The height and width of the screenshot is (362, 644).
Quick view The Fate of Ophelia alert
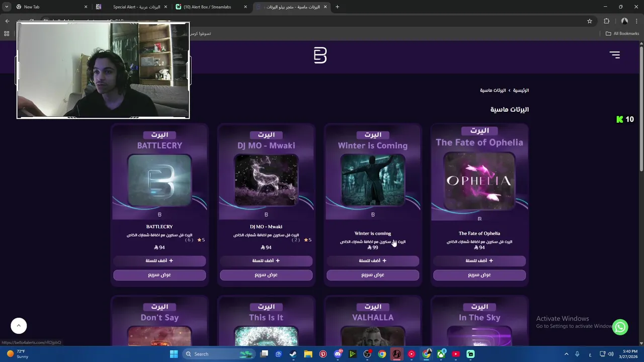tap(479, 275)
